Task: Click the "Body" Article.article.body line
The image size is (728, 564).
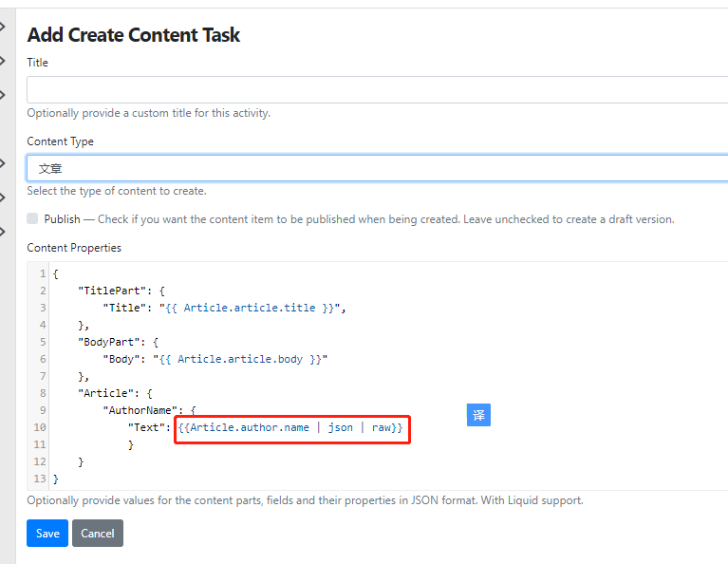Action: click(x=215, y=359)
